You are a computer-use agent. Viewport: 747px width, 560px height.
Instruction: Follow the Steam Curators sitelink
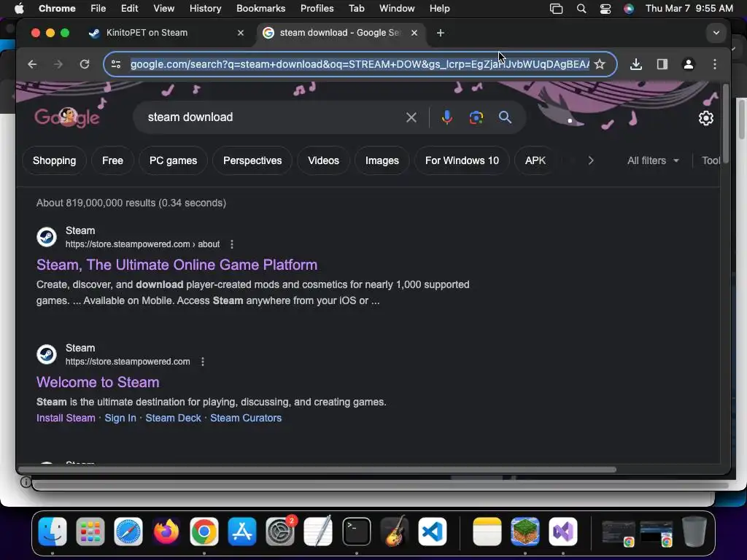[246, 418]
